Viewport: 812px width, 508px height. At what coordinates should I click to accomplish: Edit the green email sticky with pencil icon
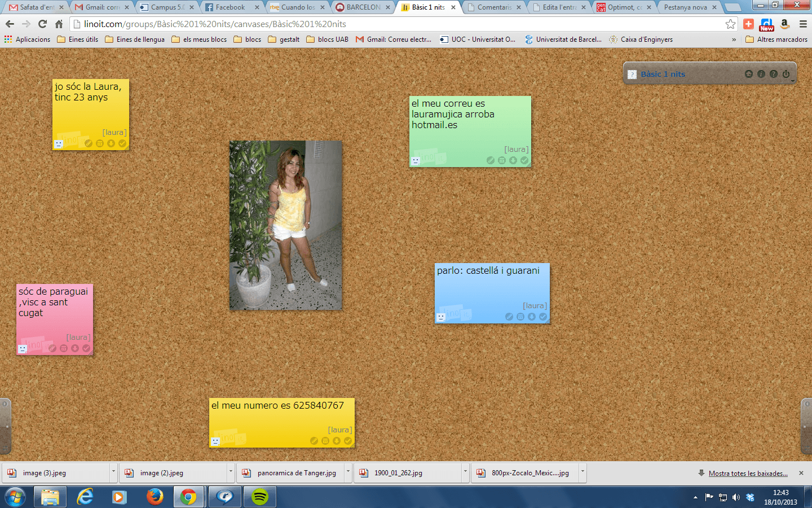pyautogui.click(x=491, y=160)
